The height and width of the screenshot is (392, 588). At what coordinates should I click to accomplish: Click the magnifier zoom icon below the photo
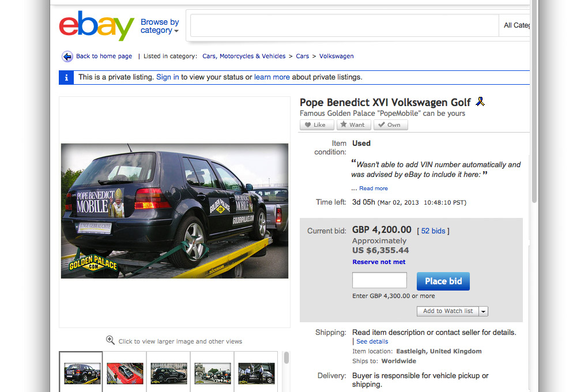110,340
